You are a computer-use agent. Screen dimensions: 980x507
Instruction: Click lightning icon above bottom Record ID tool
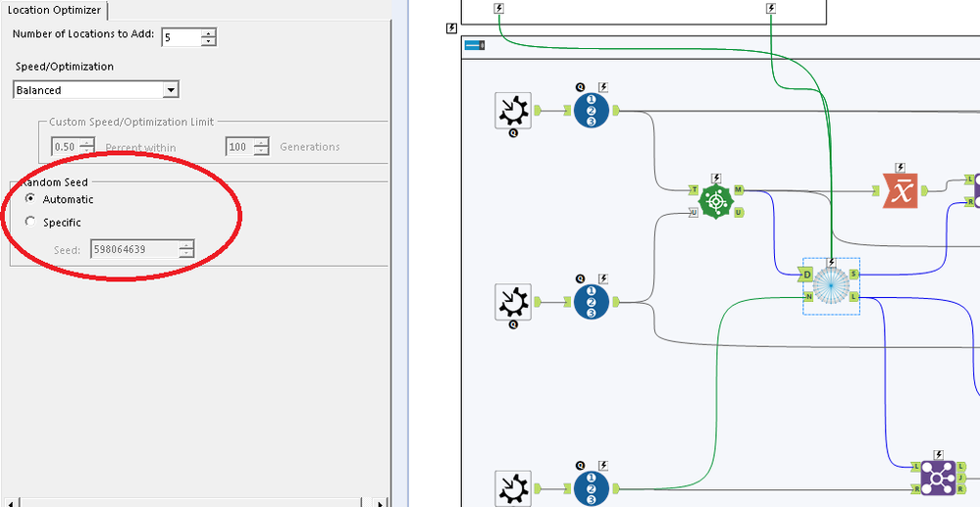[x=603, y=465]
